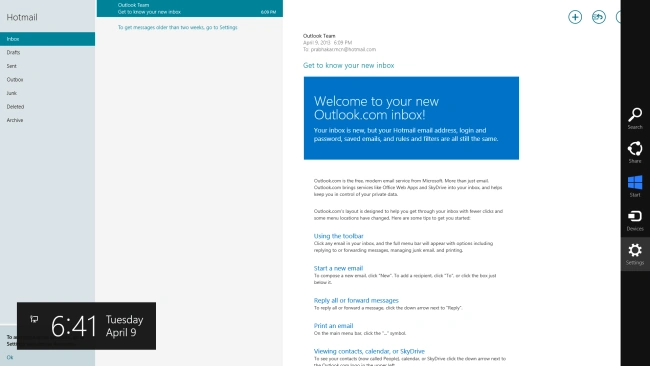Open the Search charm
The image size is (650, 366).
635,118
